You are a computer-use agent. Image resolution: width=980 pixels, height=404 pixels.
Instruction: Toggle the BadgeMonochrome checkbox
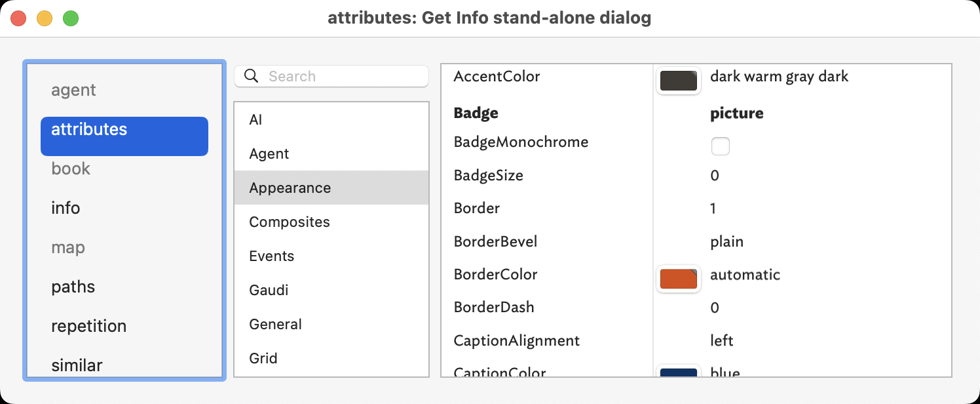(x=721, y=146)
